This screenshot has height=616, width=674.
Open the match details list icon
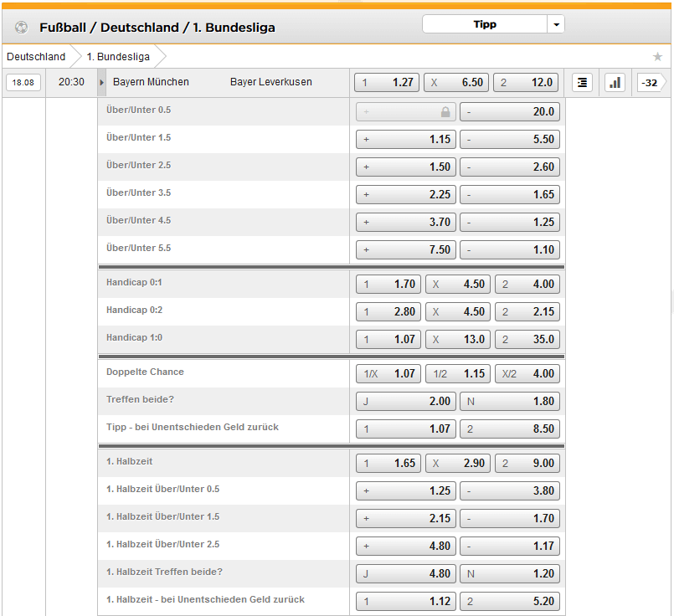[582, 83]
